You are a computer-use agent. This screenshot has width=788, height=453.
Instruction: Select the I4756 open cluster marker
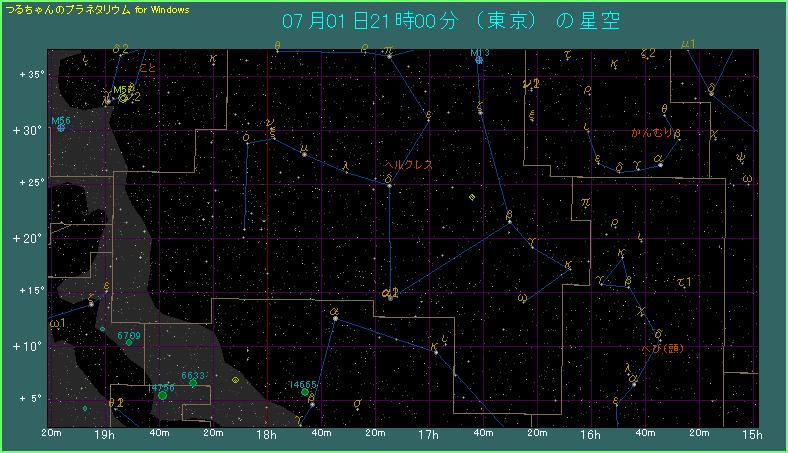pyautogui.click(x=162, y=395)
